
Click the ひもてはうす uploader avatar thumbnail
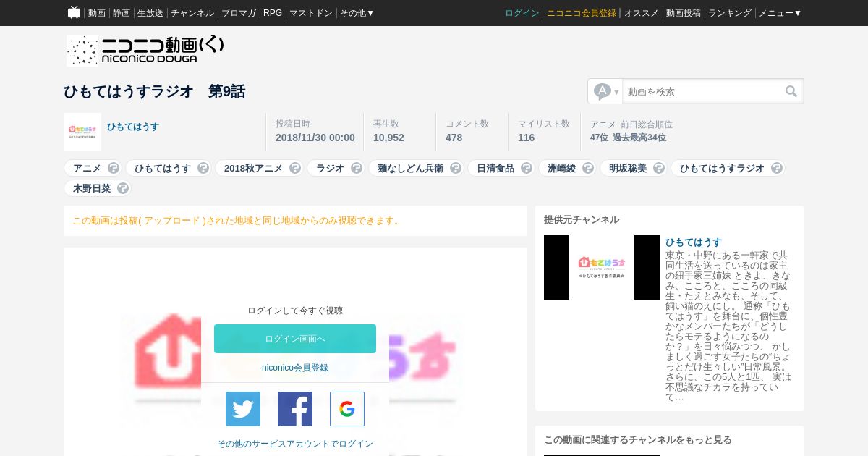pyautogui.click(x=82, y=132)
